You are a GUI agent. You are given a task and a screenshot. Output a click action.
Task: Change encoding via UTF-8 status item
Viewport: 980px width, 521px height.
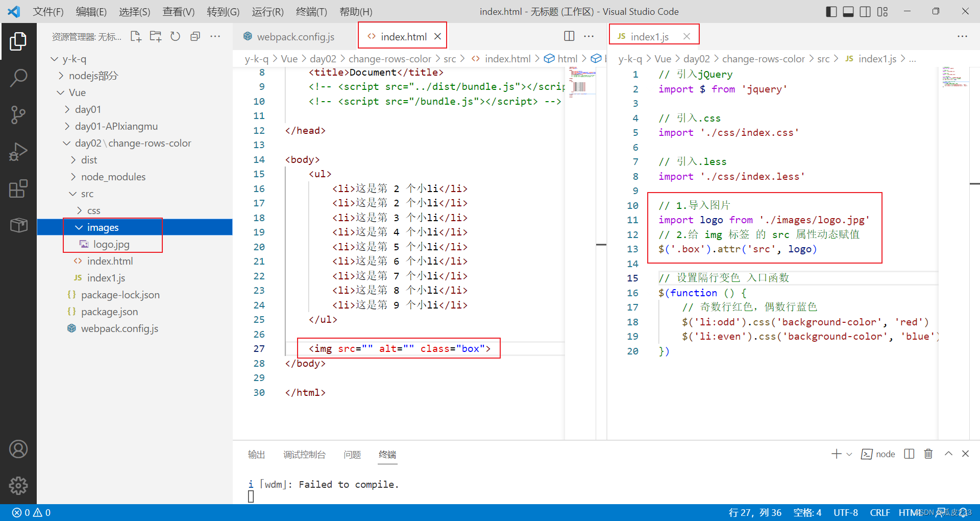pos(846,513)
